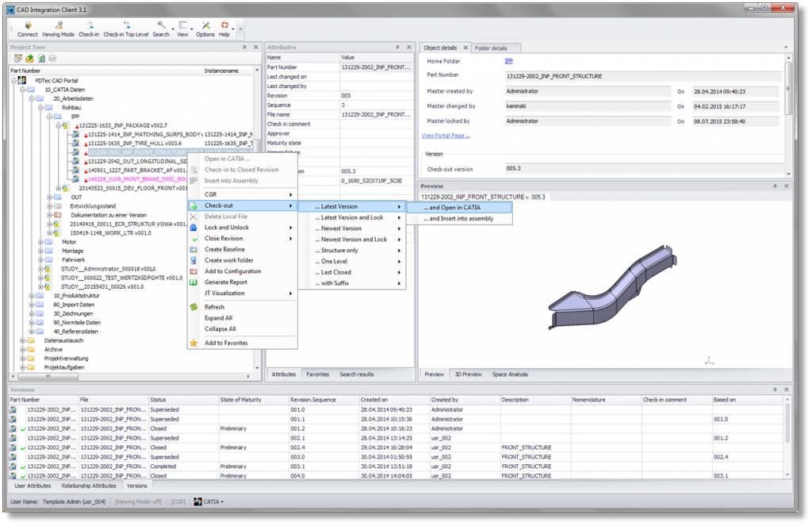812x526 pixels.
Task: Expand the Motor folder in tree
Action: pos(41,242)
